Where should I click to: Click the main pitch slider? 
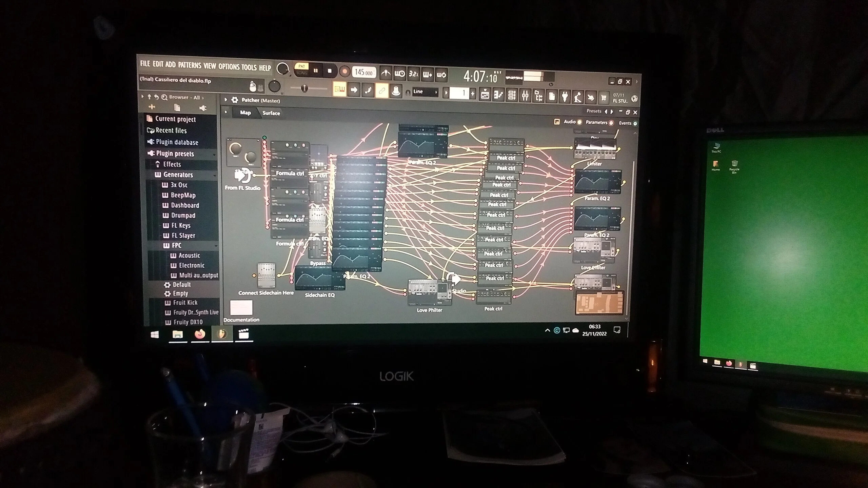(304, 89)
